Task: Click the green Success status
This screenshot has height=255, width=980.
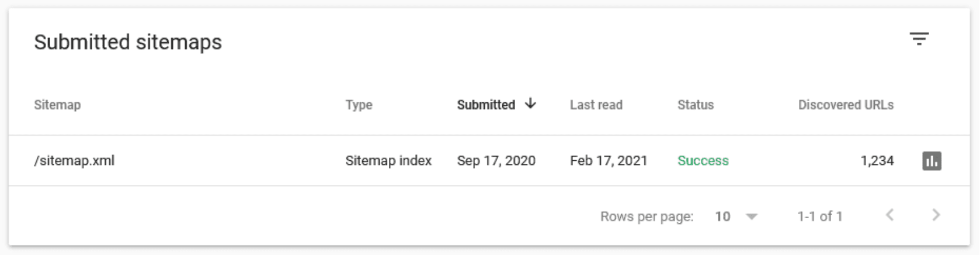Action: 703,160
